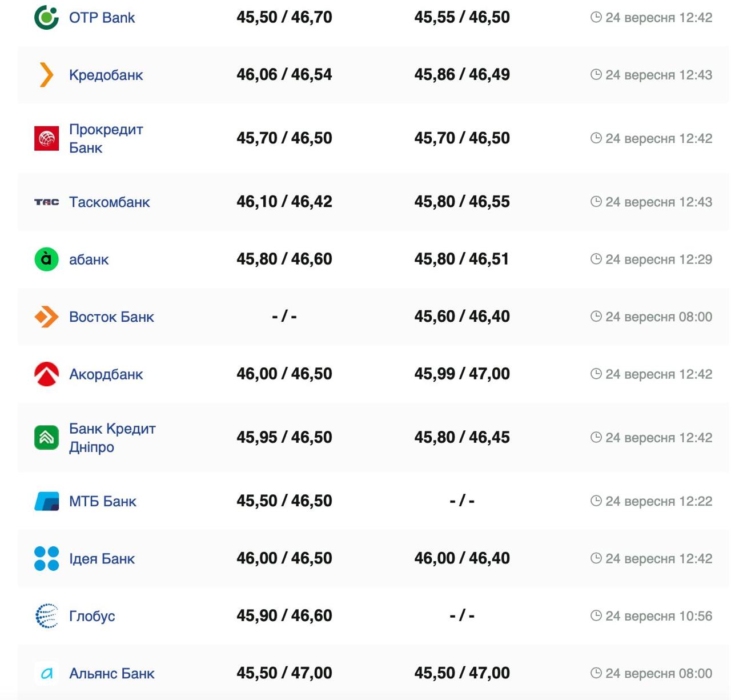Click the OTP Bank green logo icon
This screenshot has width=731, height=700.
46,17
